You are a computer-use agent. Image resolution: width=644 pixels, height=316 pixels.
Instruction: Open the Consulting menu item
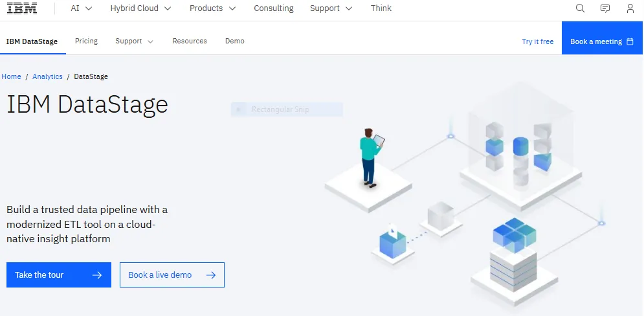(x=274, y=8)
